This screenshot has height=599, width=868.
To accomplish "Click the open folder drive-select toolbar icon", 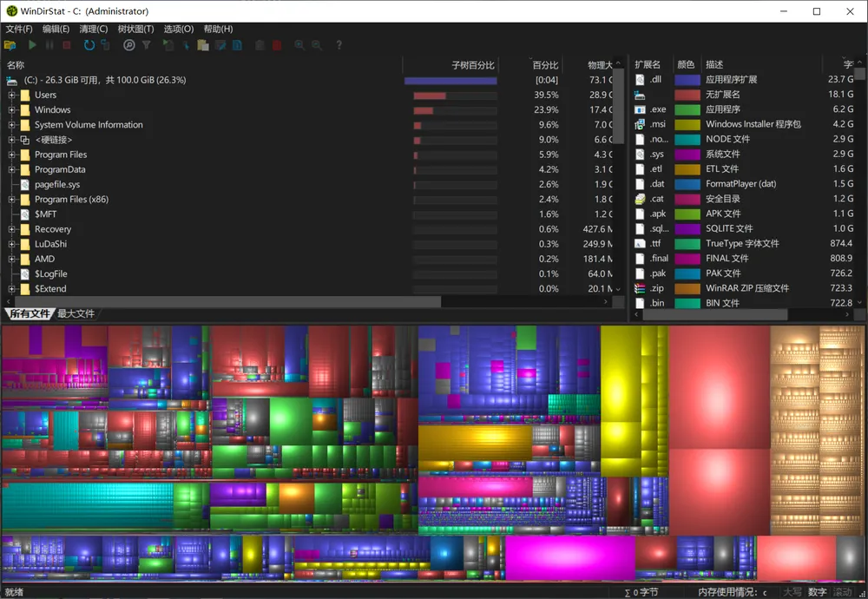I will pos(10,45).
